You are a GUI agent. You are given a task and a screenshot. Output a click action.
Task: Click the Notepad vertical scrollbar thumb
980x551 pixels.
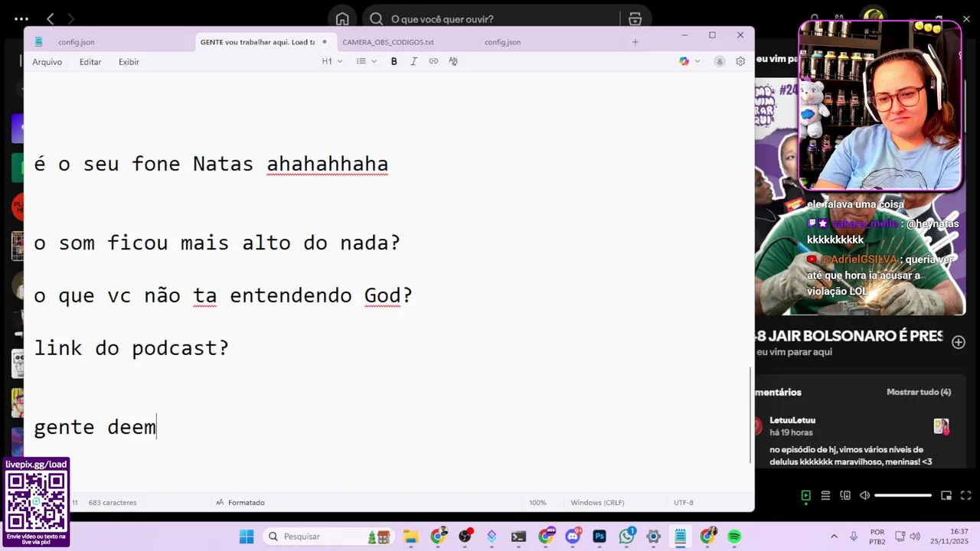750,414
